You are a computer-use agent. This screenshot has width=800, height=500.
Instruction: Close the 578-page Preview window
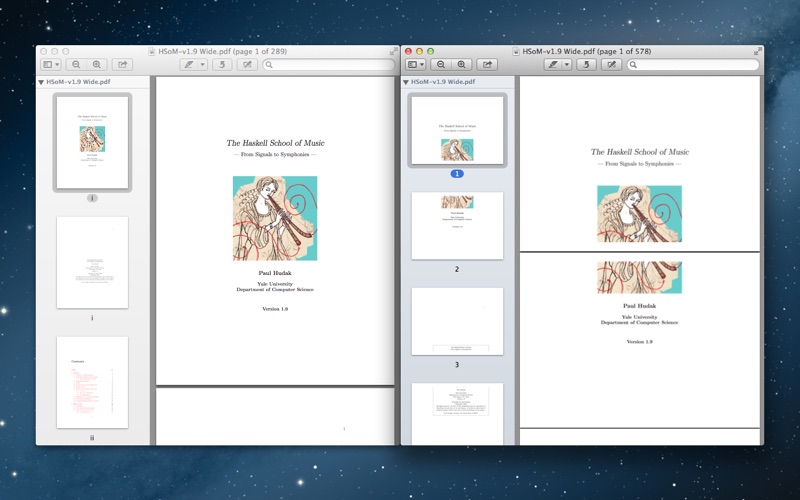coord(408,51)
